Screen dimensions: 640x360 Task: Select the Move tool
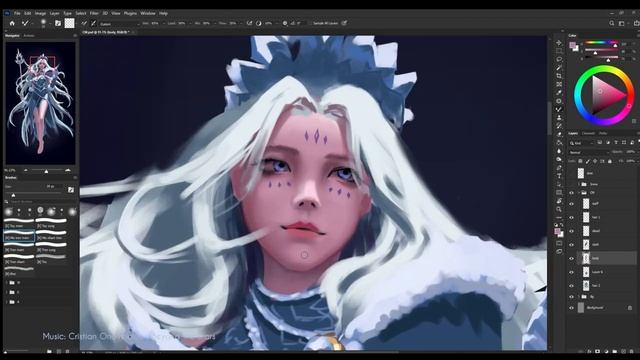click(x=559, y=42)
